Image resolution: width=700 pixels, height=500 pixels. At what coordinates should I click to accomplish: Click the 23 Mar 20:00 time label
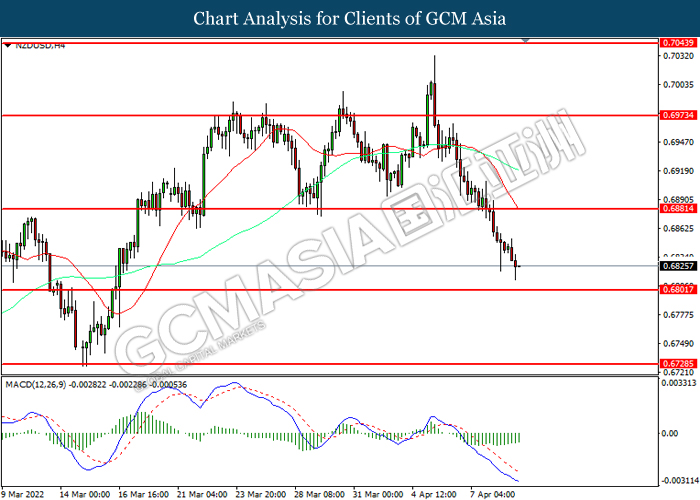click(260, 495)
